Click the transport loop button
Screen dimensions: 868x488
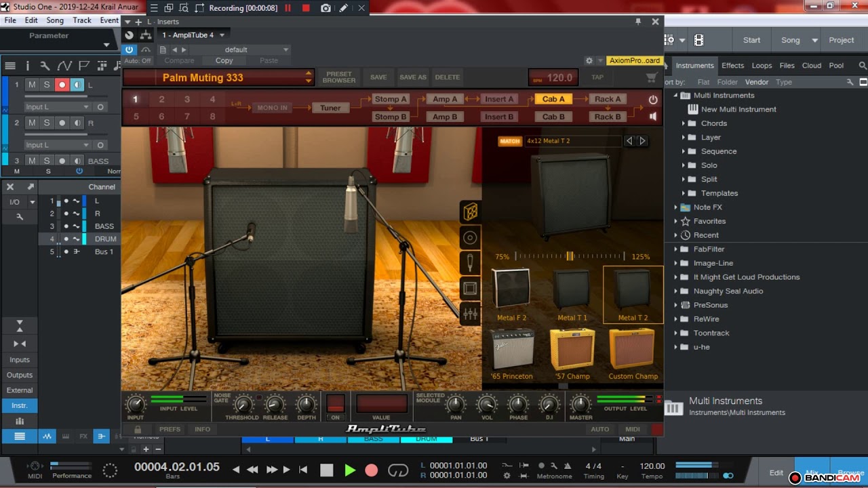click(x=398, y=470)
